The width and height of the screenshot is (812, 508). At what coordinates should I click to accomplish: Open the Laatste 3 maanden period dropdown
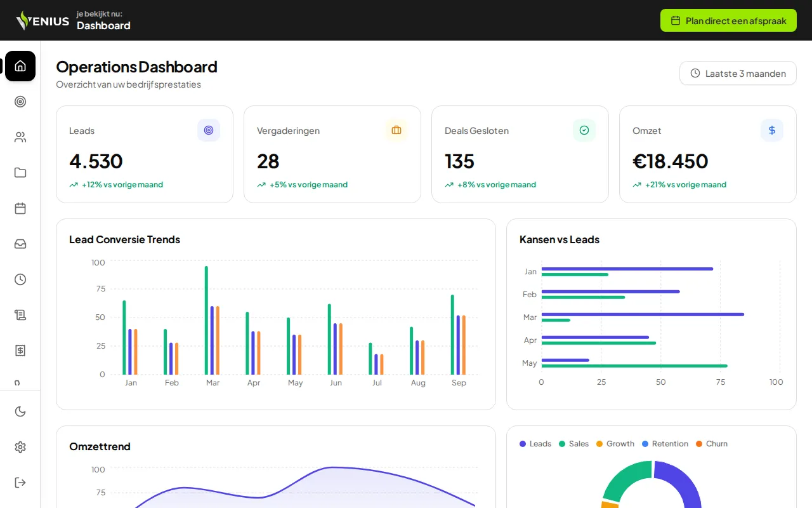tap(738, 73)
